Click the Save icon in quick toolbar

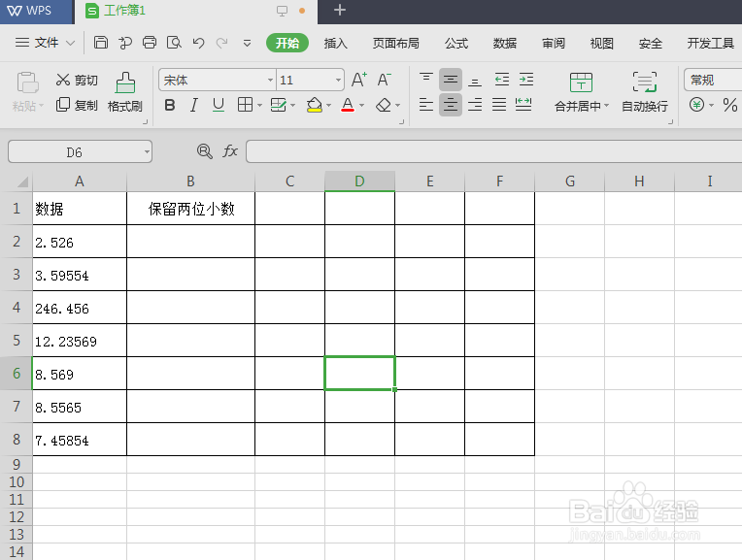click(101, 43)
